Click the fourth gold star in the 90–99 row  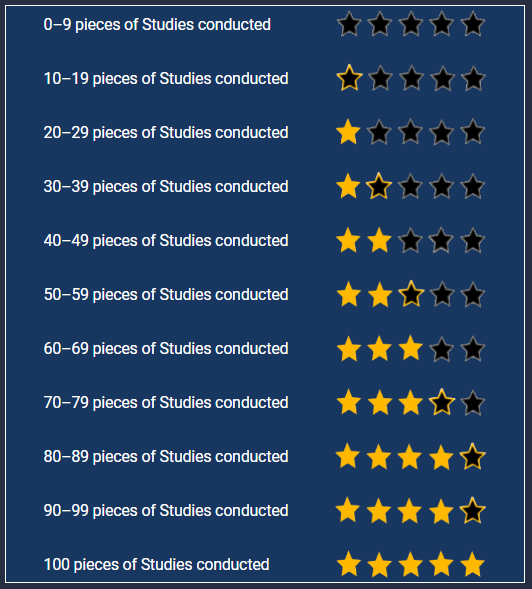[x=441, y=510]
